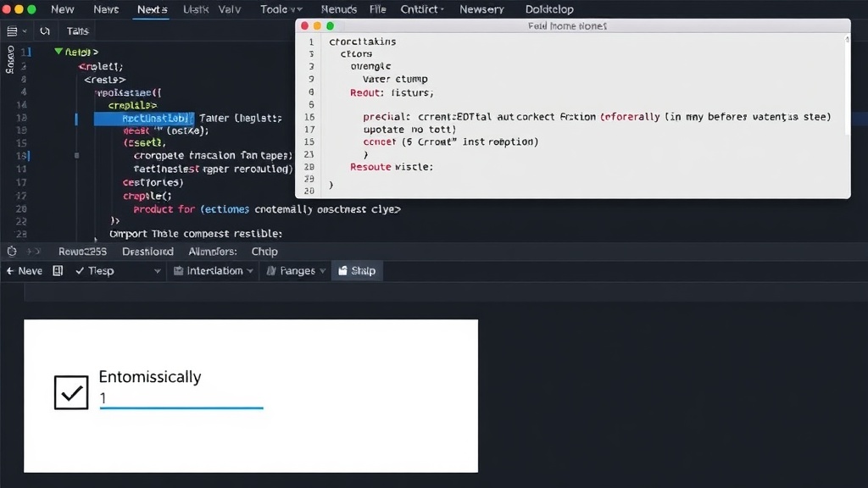
Task: Click the Interlatiom calendar icon
Action: coord(178,270)
